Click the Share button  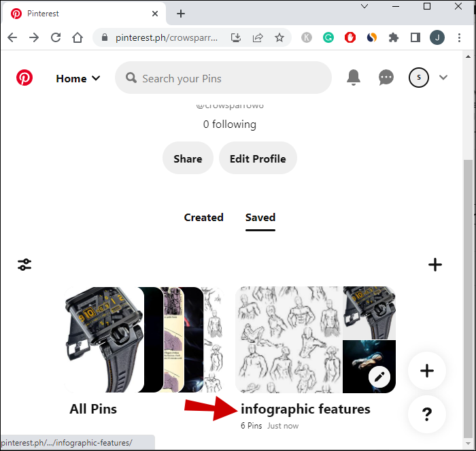(188, 158)
